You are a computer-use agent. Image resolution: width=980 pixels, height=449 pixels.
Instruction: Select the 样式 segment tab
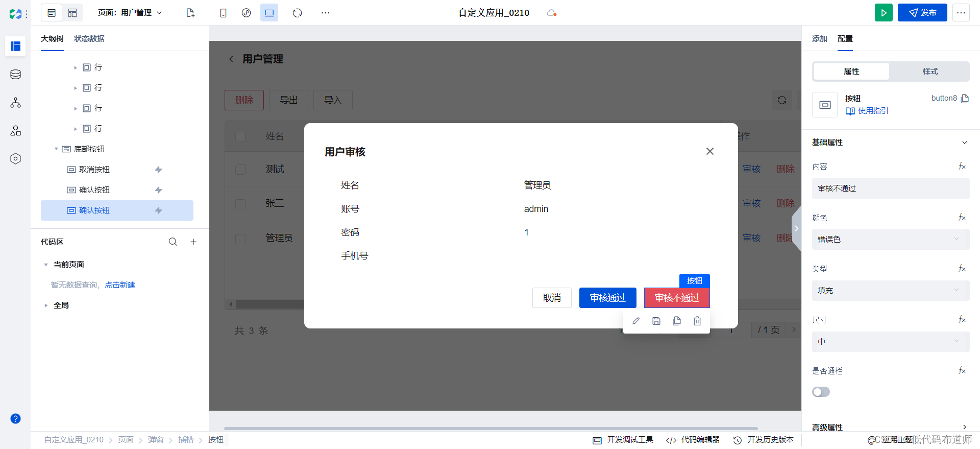pos(930,72)
